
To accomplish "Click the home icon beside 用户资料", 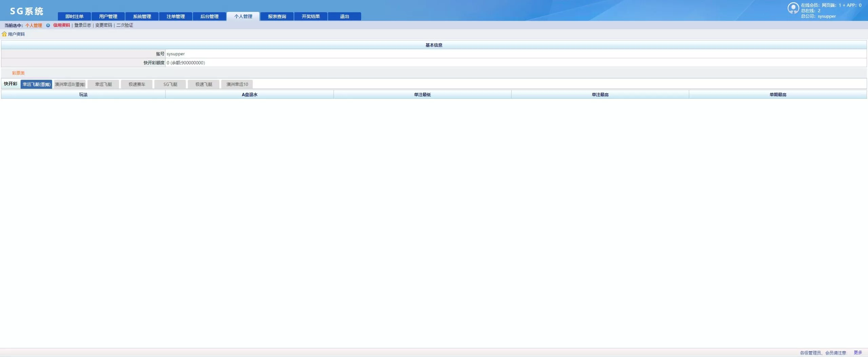I will [4, 34].
